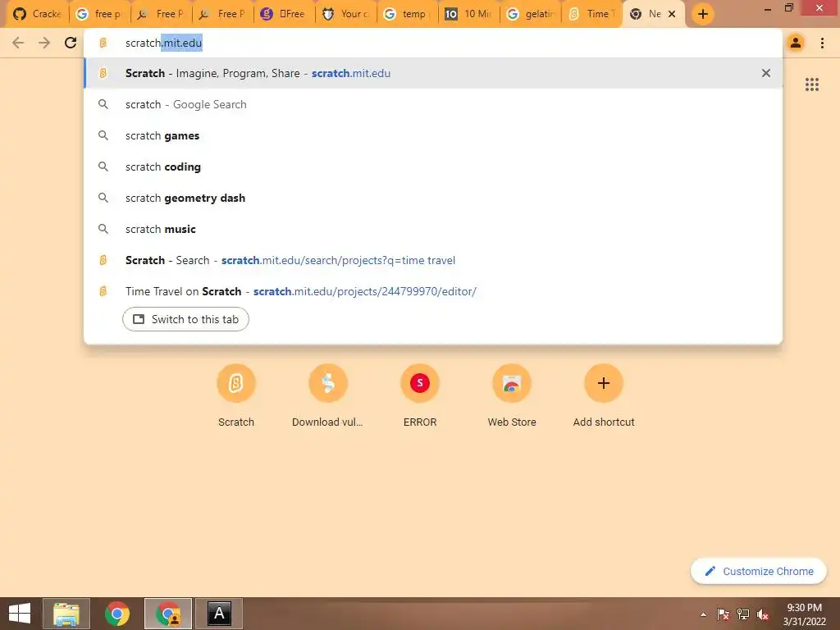
Task: Select 'scratch - Google Search' suggestion
Action: (433, 104)
